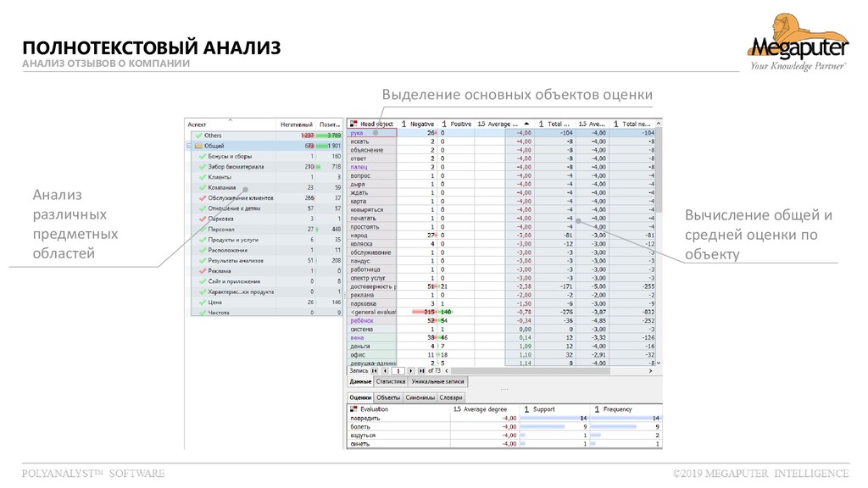
Task: Select the Оценки tab
Action: pyautogui.click(x=360, y=398)
